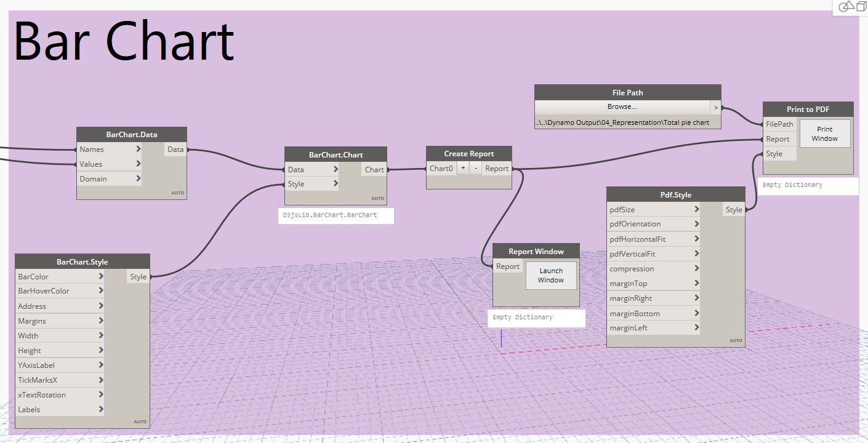Viewport: 868px width, 443px height.
Task: Click the AUTO lacing label on BarChart.Style
Action: 140,421
